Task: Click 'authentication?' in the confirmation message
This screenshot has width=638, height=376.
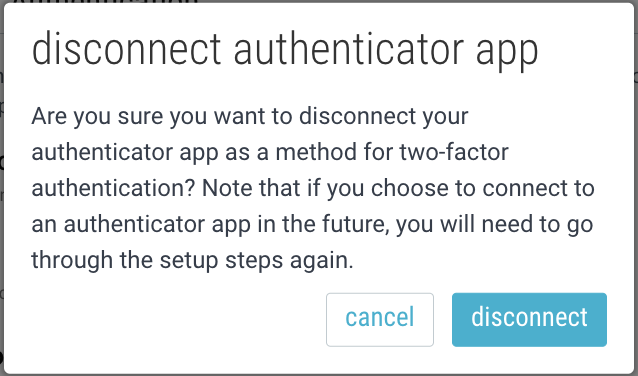Action: [x=114, y=188]
